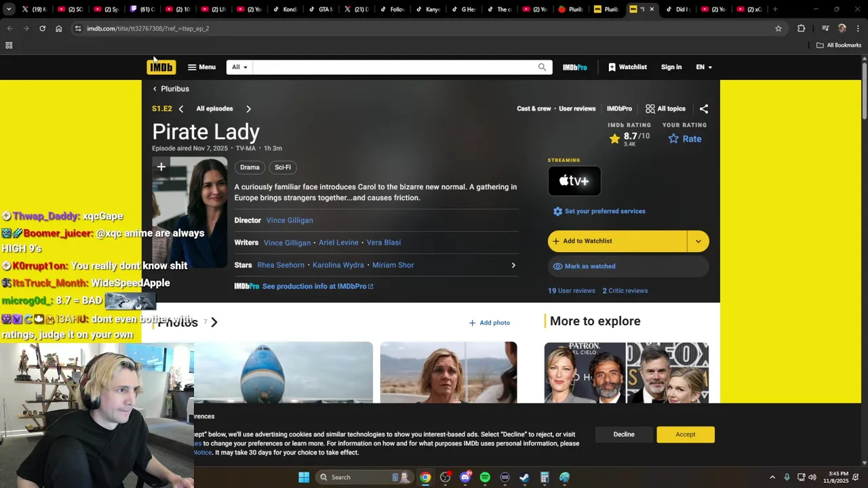Switch to the GTA tab
The image size is (868, 488).
tap(321, 9)
